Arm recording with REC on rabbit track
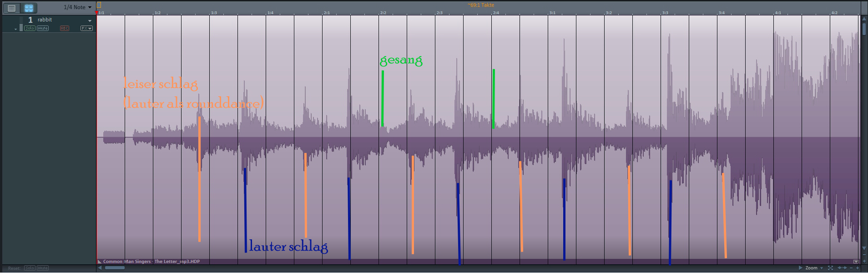The image size is (868, 273). 65,28
